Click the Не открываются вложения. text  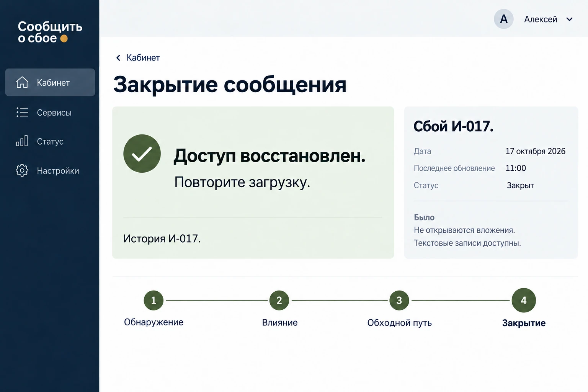pos(464,230)
